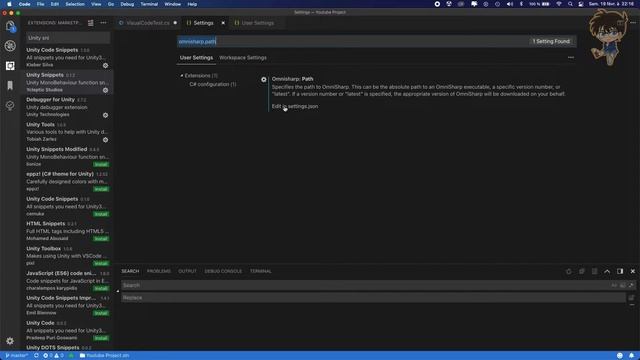
Task: Switch to the User Settings editor tab
Action: [x=258, y=23]
